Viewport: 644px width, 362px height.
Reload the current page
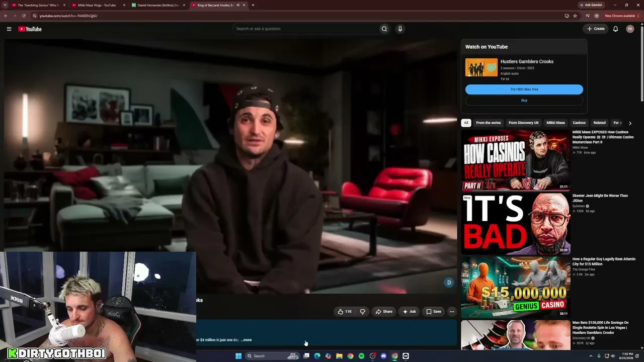[x=24, y=16]
